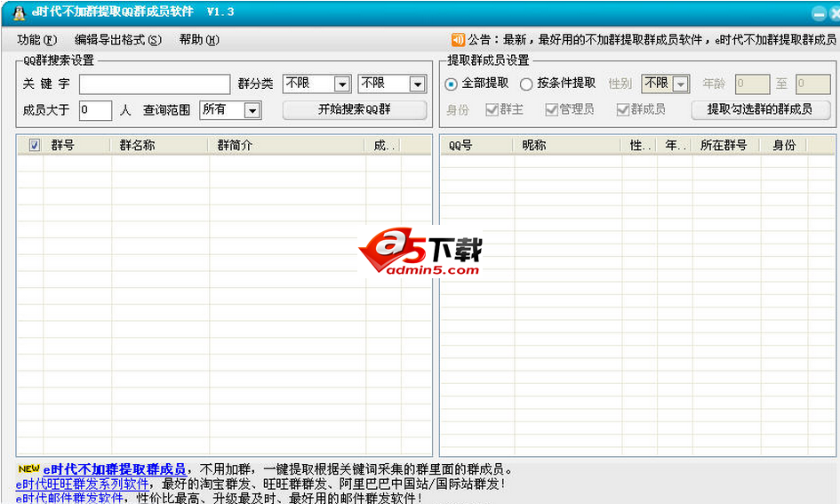Image resolution: width=840 pixels, height=504 pixels.
Task: Open the e时代邮件群发软件 link
Action: [69, 498]
